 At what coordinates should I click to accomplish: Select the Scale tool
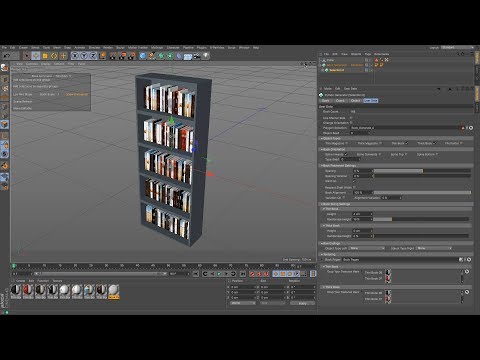45,56
